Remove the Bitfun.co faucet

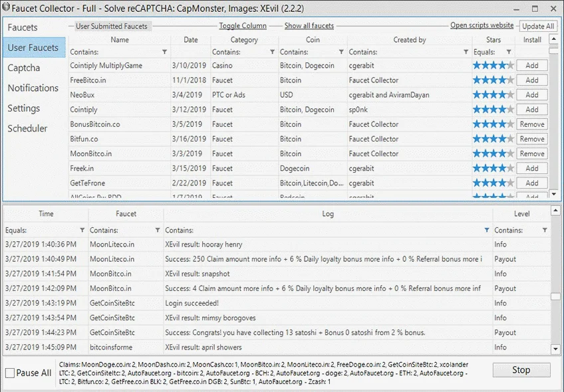point(532,139)
